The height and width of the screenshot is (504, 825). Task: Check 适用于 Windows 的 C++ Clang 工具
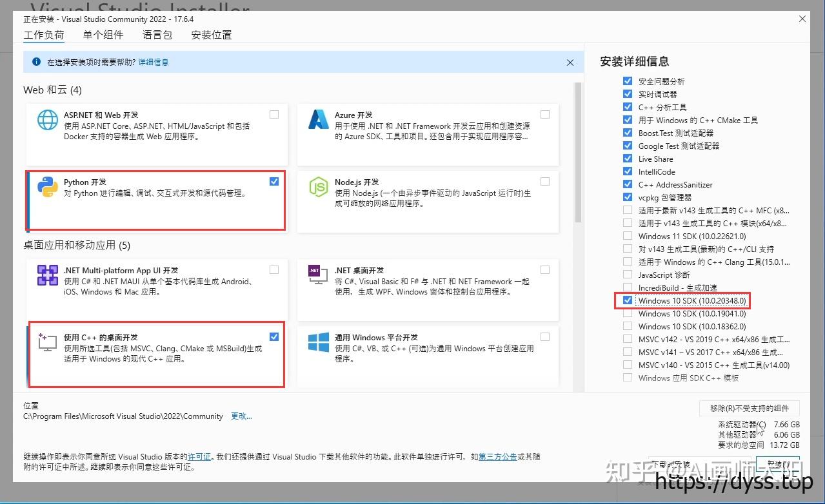628,262
